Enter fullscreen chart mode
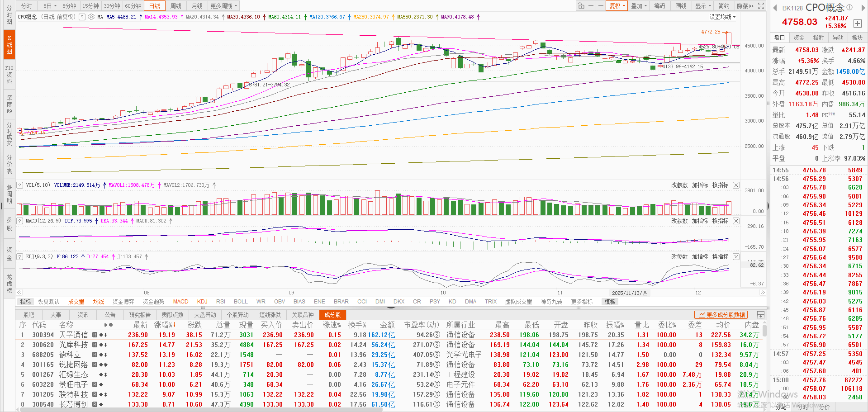The height and width of the screenshot is (412, 868). [x=761, y=6]
